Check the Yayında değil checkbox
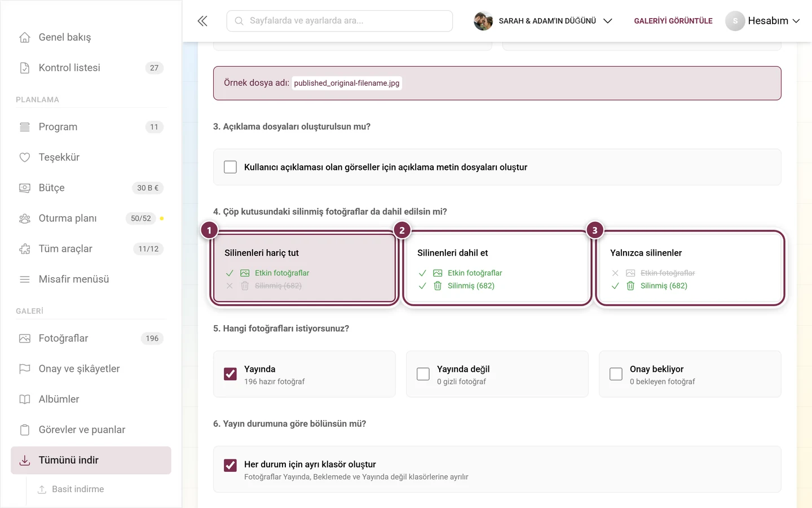812x508 pixels. [x=423, y=374]
